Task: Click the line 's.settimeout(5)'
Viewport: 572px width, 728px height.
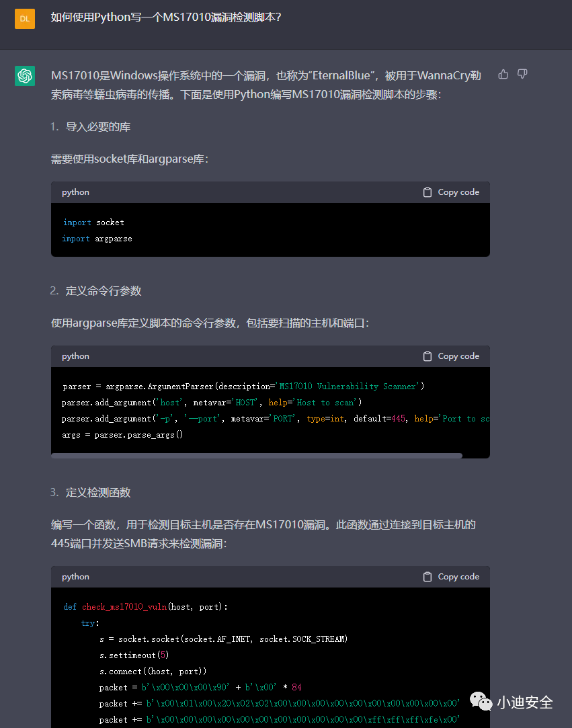Action: 134,655
